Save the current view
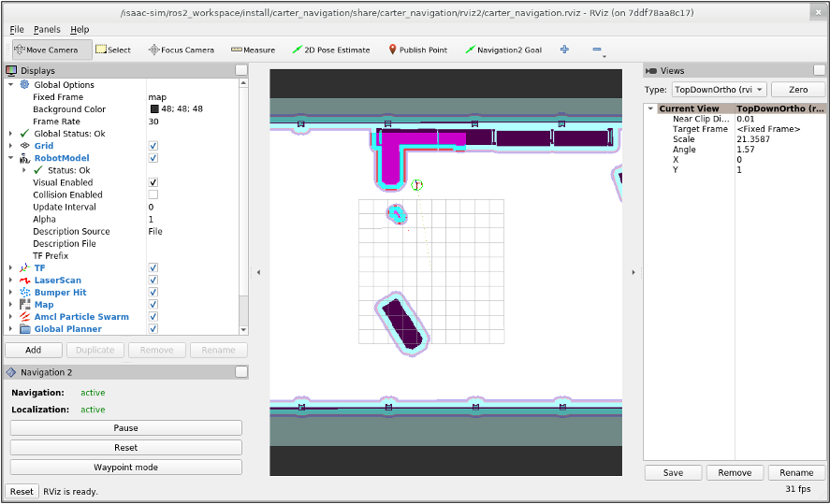The height and width of the screenshot is (504, 830). pos(673,473)
